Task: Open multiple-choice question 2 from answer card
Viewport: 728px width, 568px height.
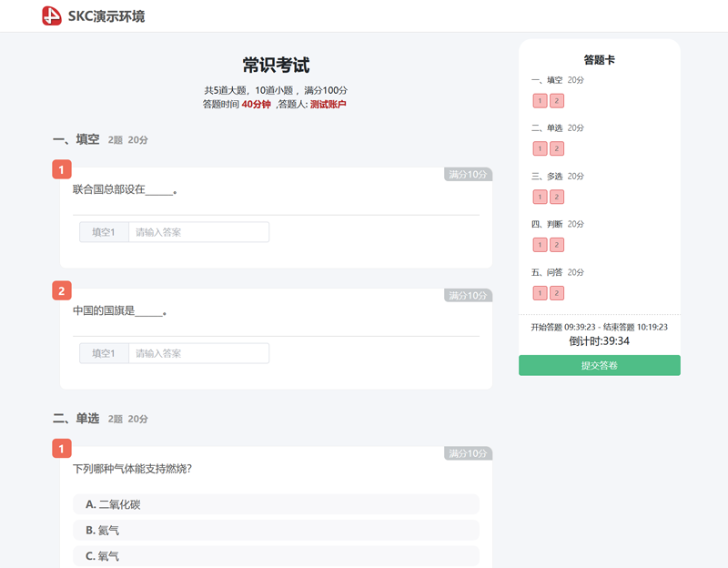Action: [557, 197]
